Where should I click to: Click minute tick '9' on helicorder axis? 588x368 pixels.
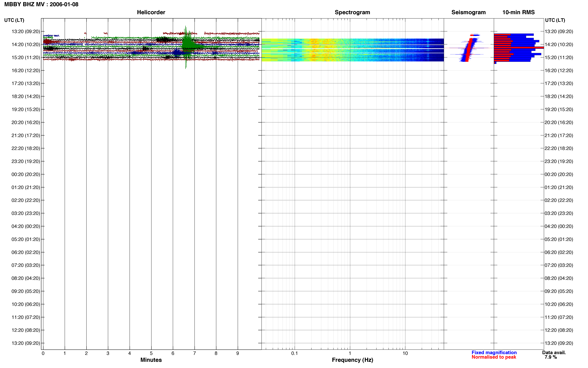point(238,353)
